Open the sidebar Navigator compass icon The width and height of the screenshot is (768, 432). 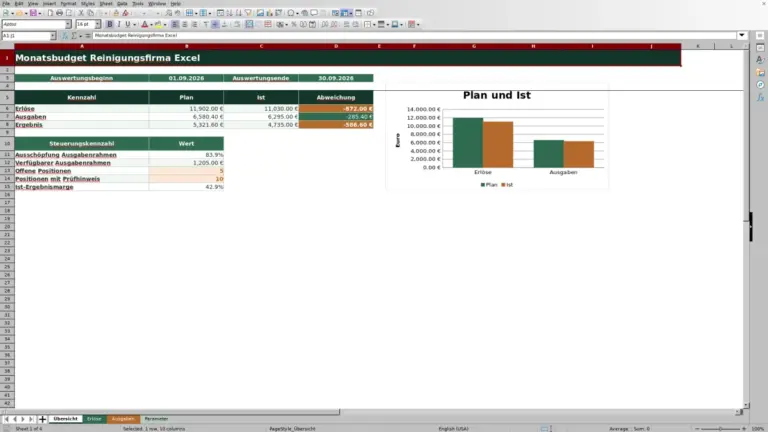tap(760, 85)
